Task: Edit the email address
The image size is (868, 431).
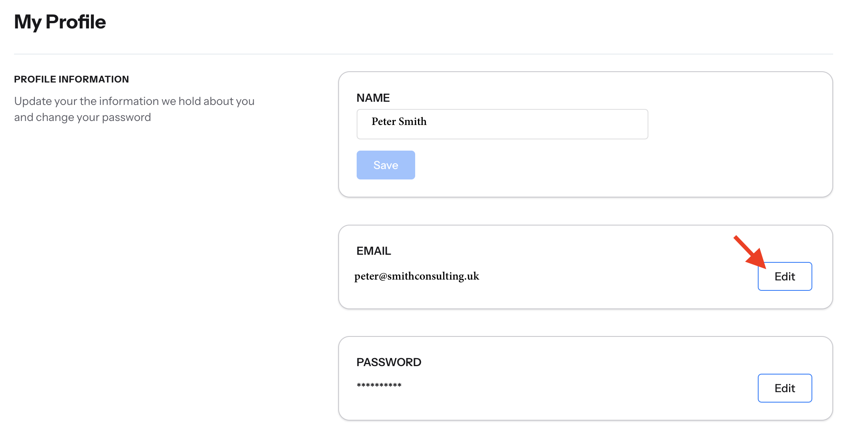Action: (x=784, y=276)
